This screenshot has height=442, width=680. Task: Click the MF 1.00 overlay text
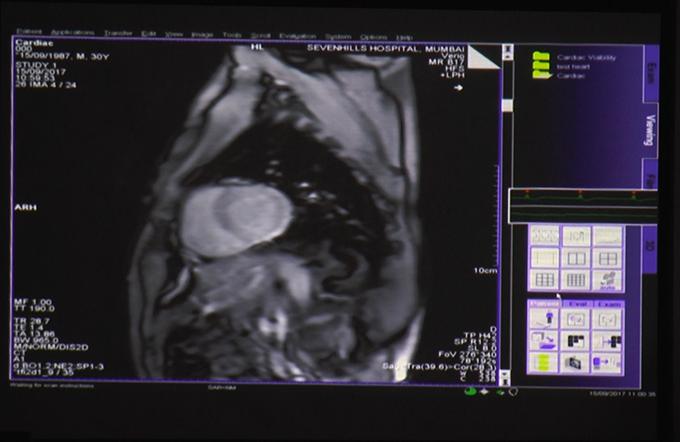tap(33, 301)
